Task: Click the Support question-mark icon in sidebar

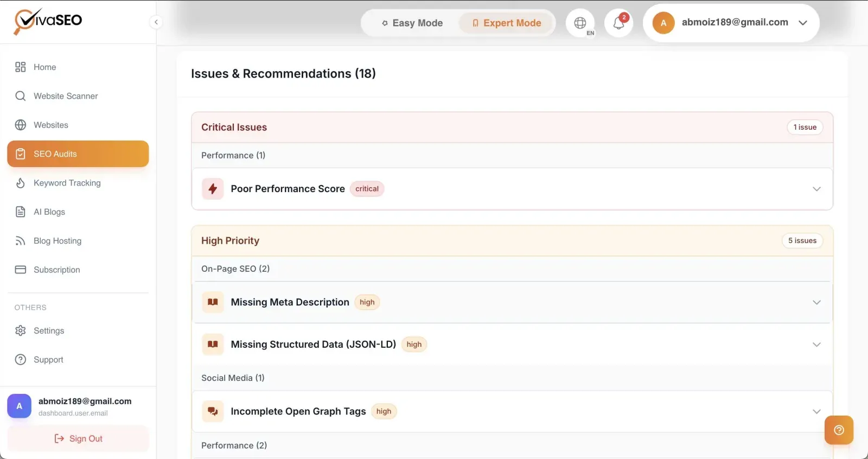Action: [21, 360]
